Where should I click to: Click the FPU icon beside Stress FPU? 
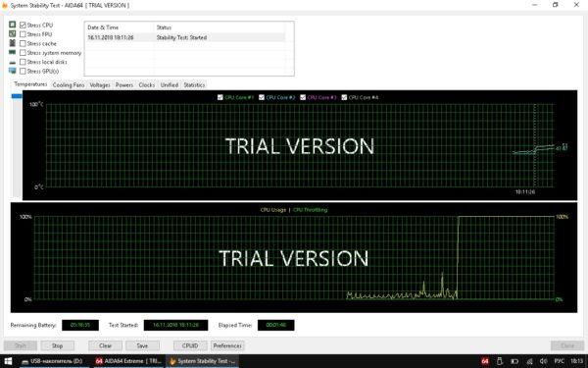13,33
